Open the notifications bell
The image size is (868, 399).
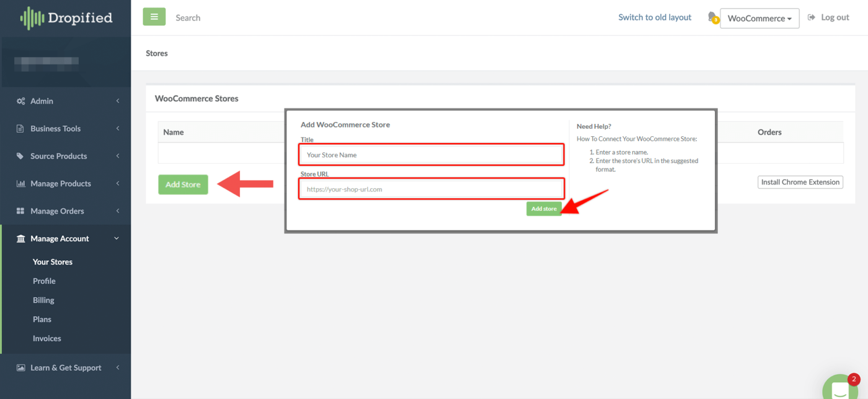coord(713,17)
